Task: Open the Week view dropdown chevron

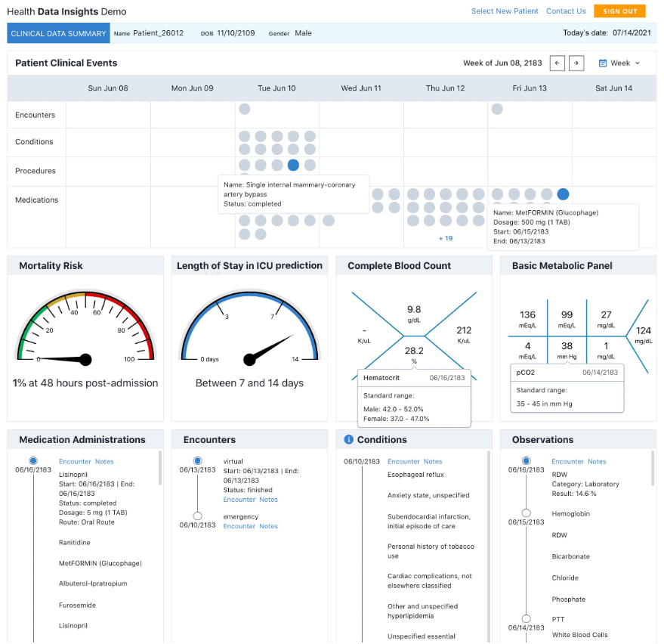Action: tap(638, 63)
